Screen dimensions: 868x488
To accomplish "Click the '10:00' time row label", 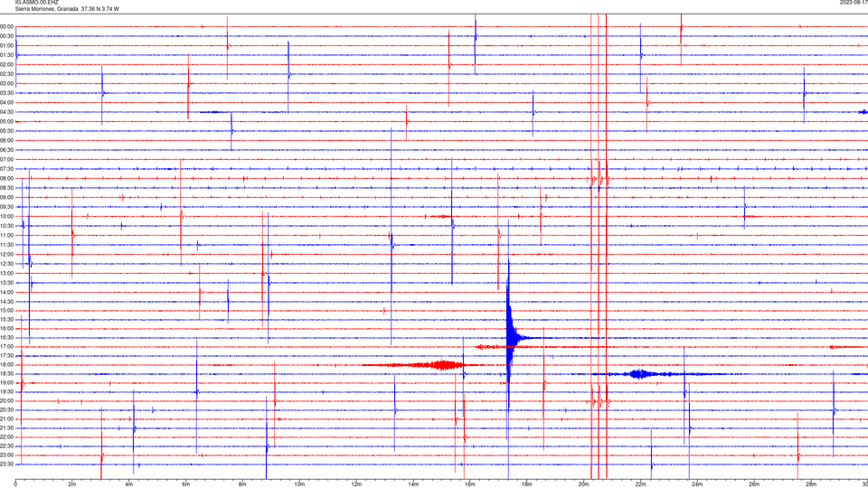I will point(7,216).
